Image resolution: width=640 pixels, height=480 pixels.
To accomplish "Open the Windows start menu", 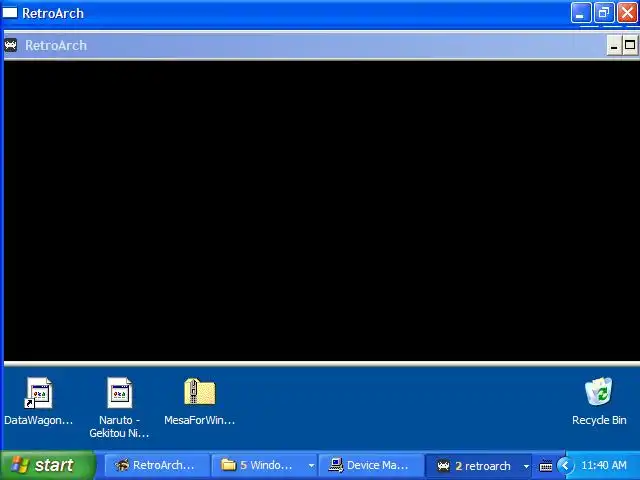I will pos(48,465).
